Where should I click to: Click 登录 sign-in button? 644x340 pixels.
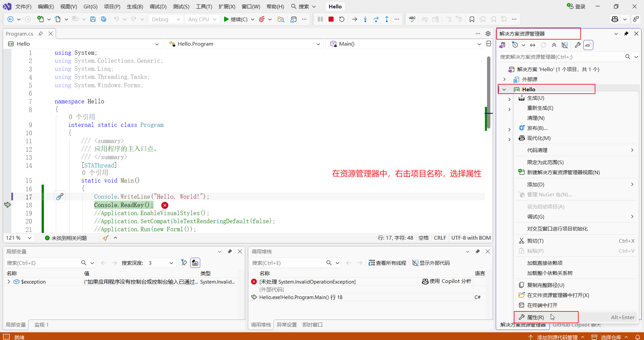click(576, 6)
